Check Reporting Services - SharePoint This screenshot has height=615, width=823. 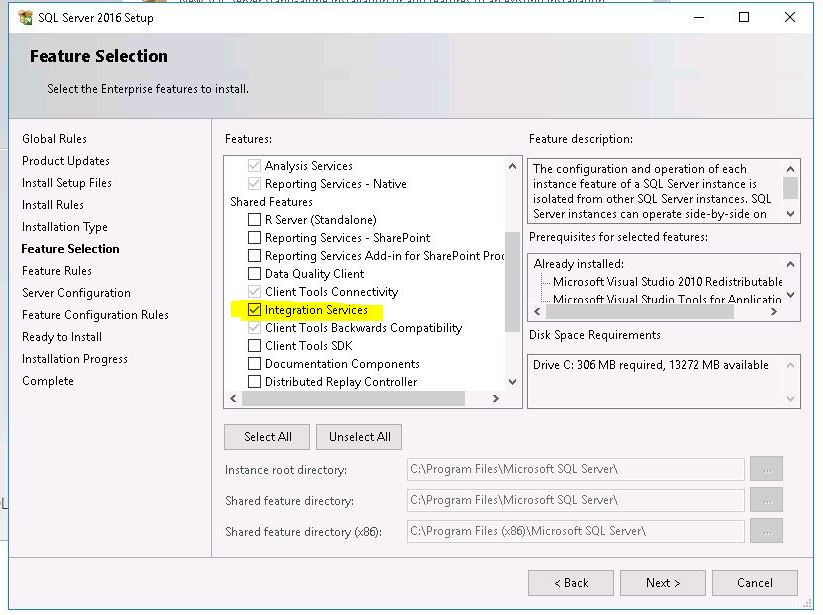[254, 238]
